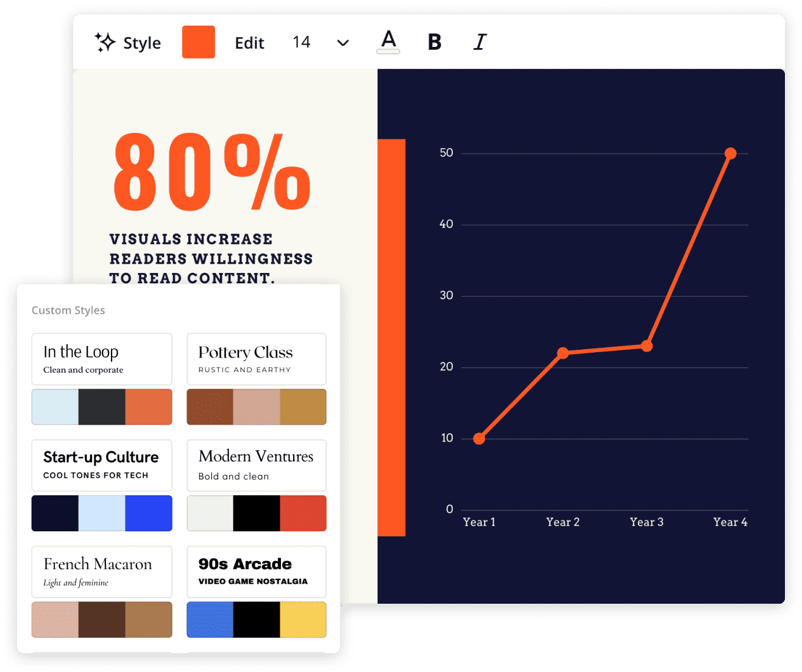Image resolution: width=802 pixels, height=672 pixels.
Task: Open the Style menu label
Action: (142, 43)
